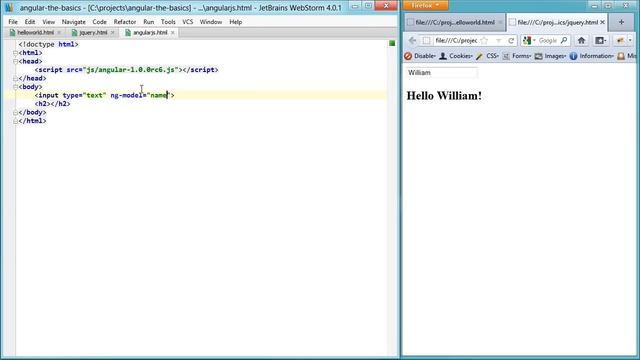
Task: Open the Window menu
Action: click(211, 22)
